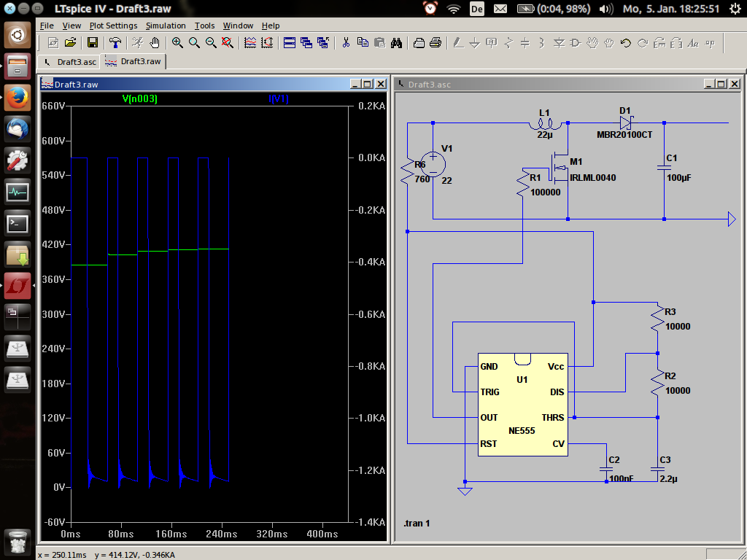Click the Pick Visible Traces icon
747x560 pixels.
click(x=250, y=43)
